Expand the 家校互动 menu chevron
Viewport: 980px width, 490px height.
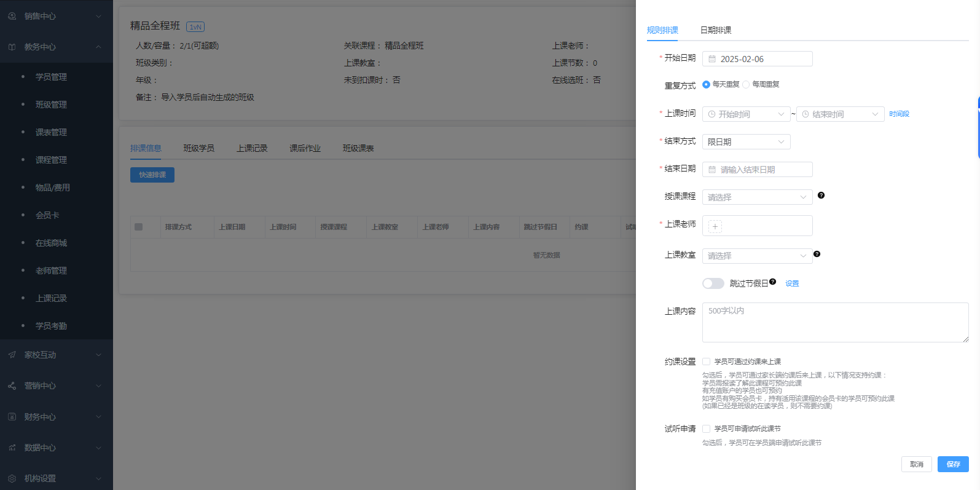tap(98, 355)
